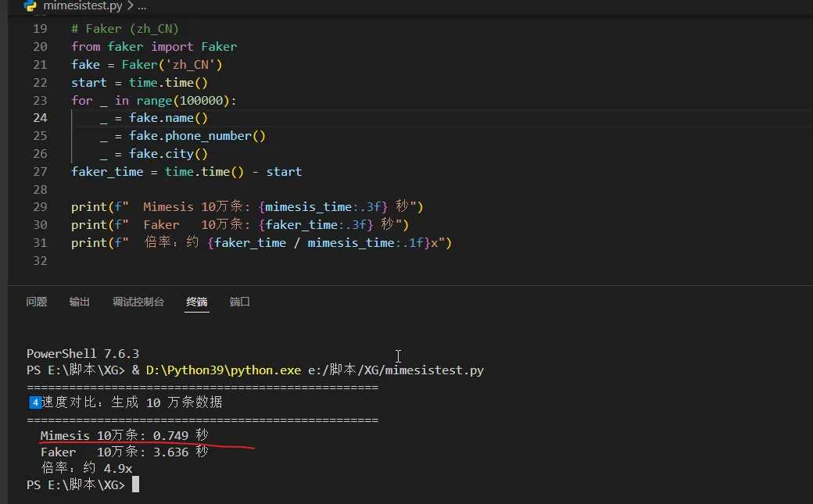This screenshot has width=813, height=504.
Task: Click print statement with mimesis_time:.3f
Action: pos(247,207)
